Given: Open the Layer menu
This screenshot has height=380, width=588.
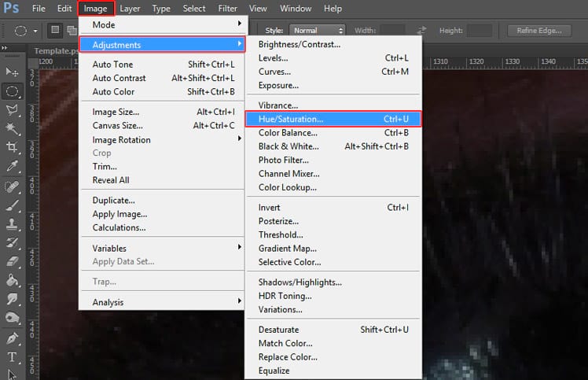Looking at the screenshot, I should click(130, 8).
